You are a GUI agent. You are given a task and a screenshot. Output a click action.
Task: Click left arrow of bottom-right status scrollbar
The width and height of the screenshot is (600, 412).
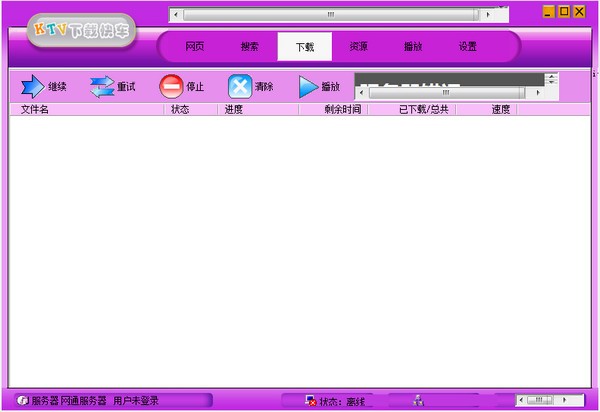pyautogui.click(x=522, y=400)
